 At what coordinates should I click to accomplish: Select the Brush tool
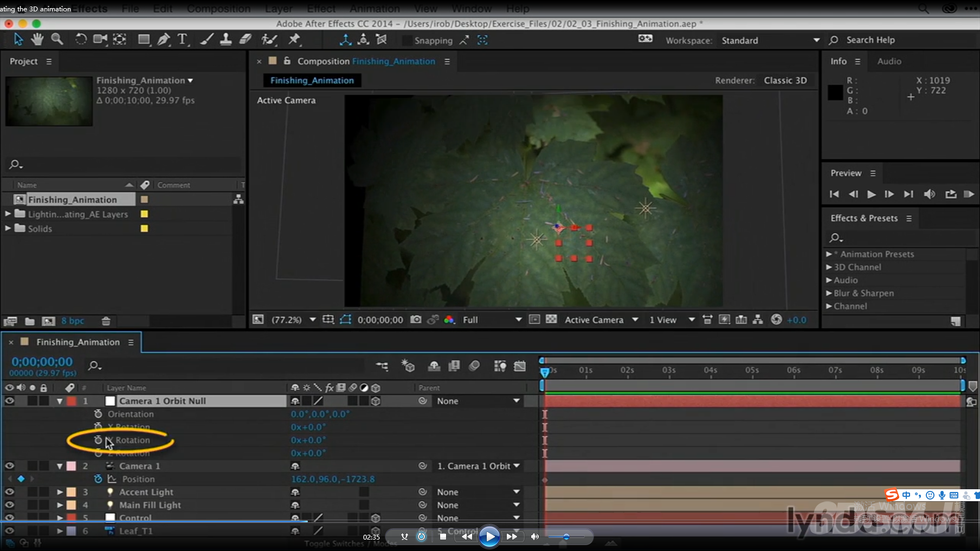207,39
